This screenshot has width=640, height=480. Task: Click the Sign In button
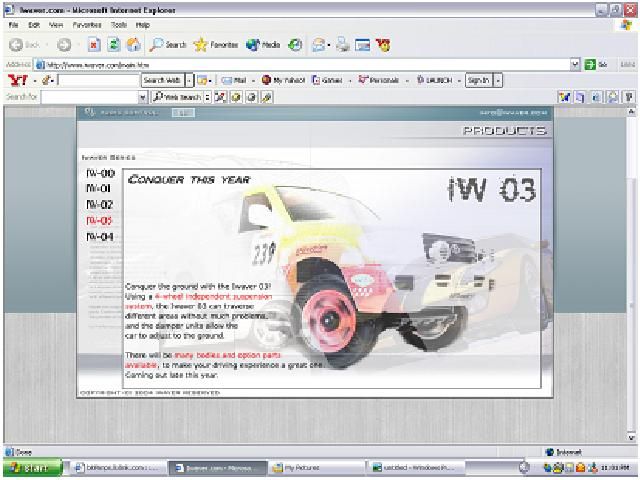pos(478,80)
